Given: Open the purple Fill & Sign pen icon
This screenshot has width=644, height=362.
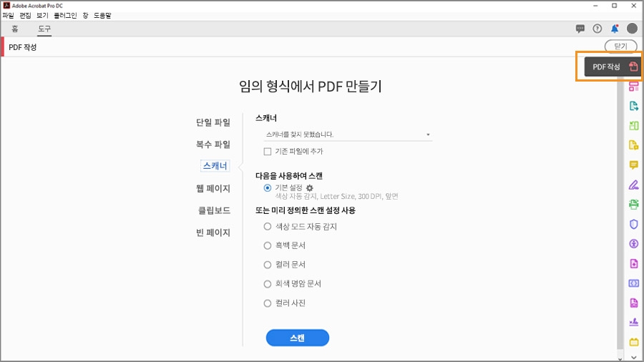Looking at the screenshot, I should (633, 185).
